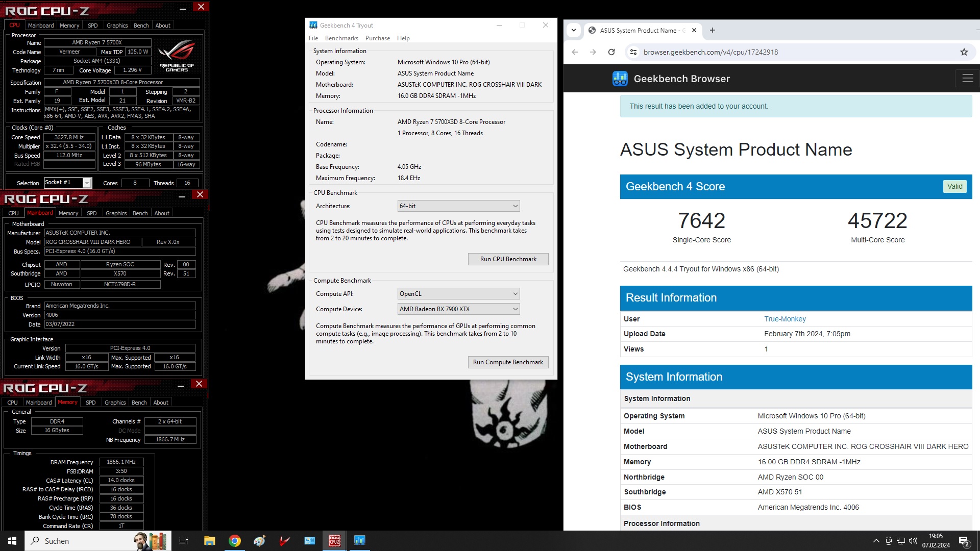Open CPU tab in middle CPU-Z window
The width and height of the screenshot is (980, 551).
point(13,213)
